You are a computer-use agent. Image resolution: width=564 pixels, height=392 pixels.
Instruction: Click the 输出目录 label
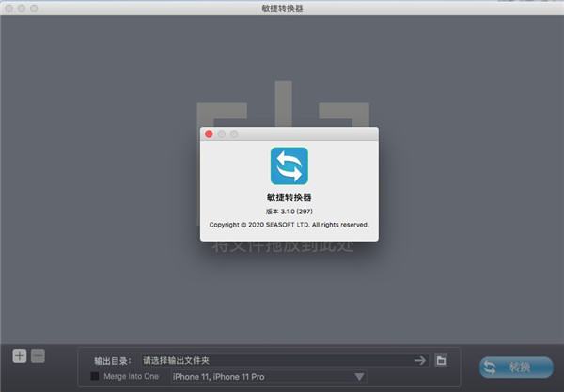(113, 361)
